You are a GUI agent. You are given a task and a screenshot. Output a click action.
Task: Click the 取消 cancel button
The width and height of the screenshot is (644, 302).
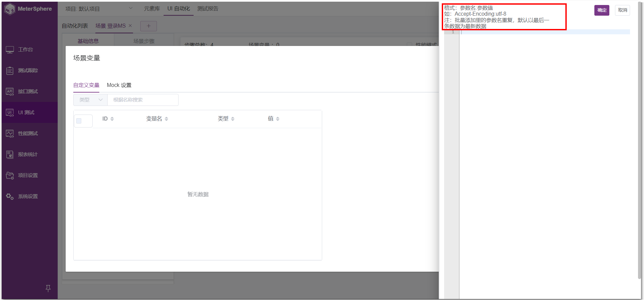[x=622, y=10]
